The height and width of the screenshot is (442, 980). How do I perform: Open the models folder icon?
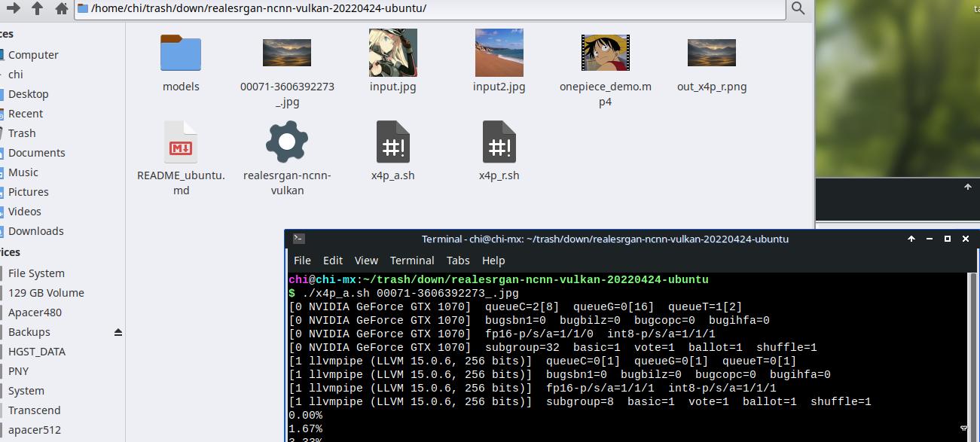(x=181, y=53)
